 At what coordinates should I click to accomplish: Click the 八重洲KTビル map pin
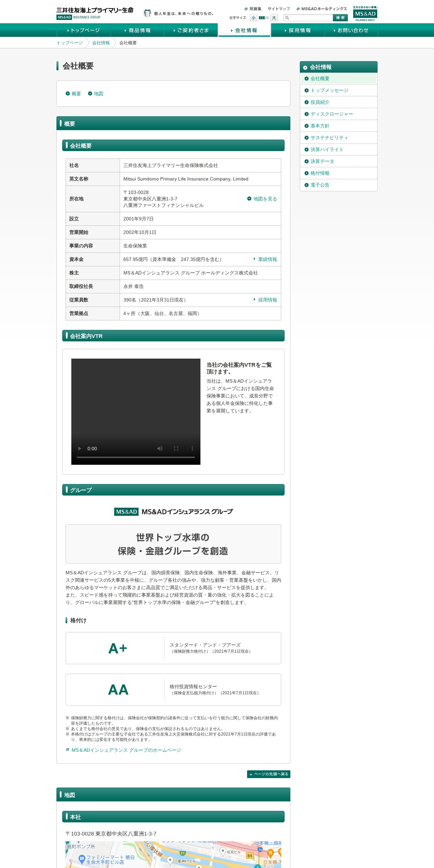point(170,861)
